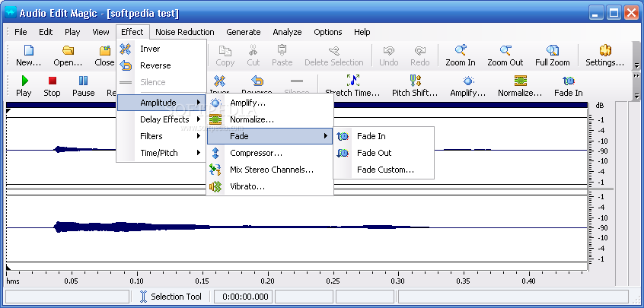644x308 pixels.
Task: Click the Copy toolbar icon
Action: point(225,50)
